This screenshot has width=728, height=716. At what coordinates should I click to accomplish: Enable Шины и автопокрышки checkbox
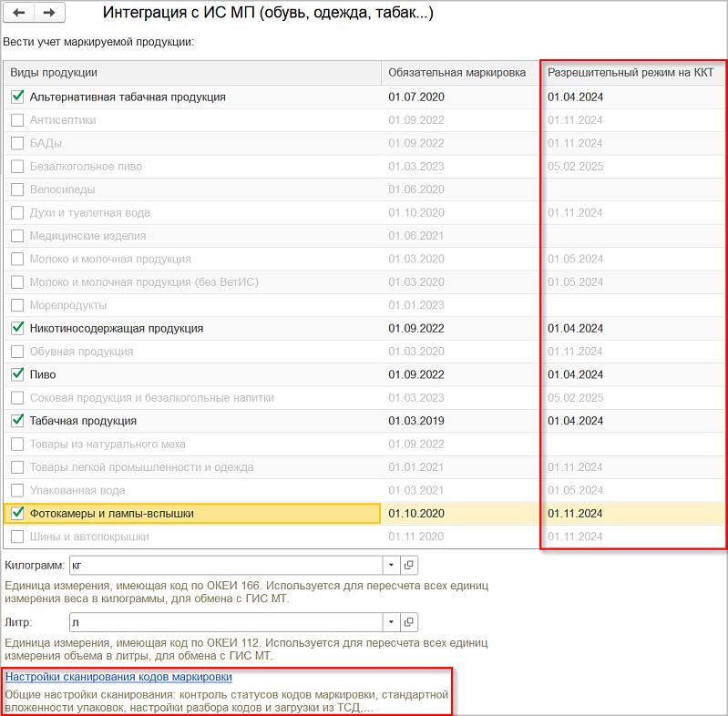(x=17, y=537)
